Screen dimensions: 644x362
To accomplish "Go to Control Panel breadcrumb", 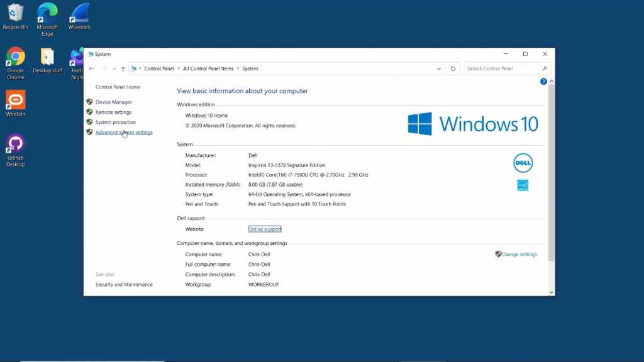I will click(159, 69).
